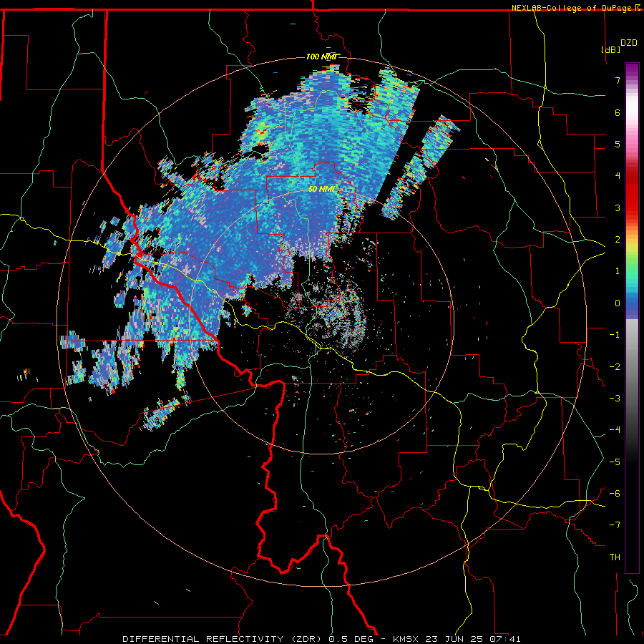The image size is (644, 644).
Task: Select the 100 NMI range ring label
Action: 321,57
